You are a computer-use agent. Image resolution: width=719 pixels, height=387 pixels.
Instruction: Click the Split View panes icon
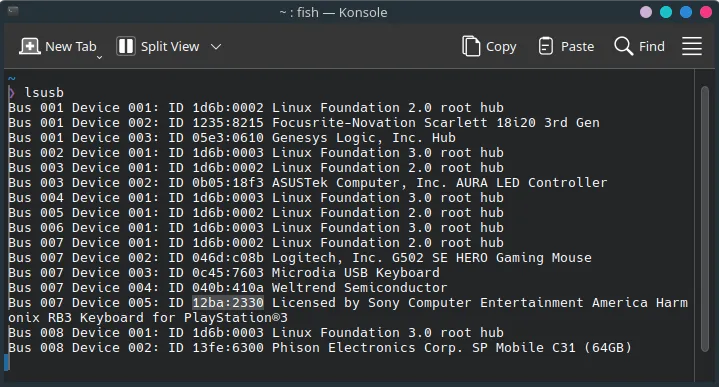pos(126,46)
